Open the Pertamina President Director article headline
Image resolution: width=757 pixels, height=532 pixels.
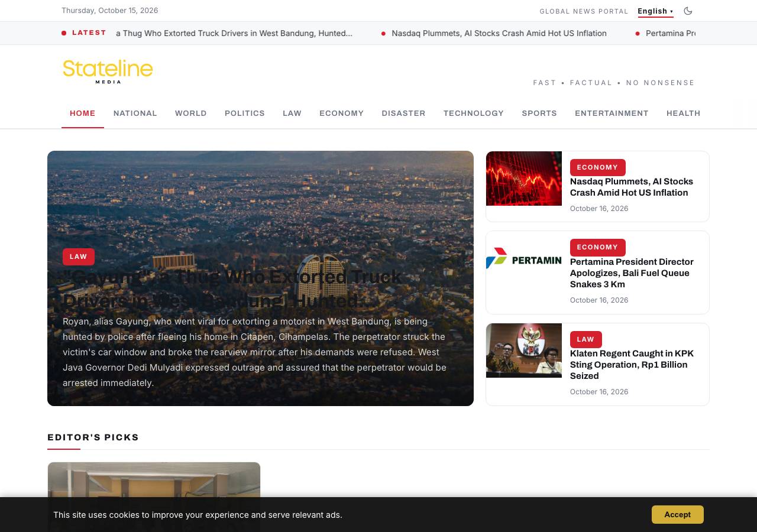tap(632, 273)
